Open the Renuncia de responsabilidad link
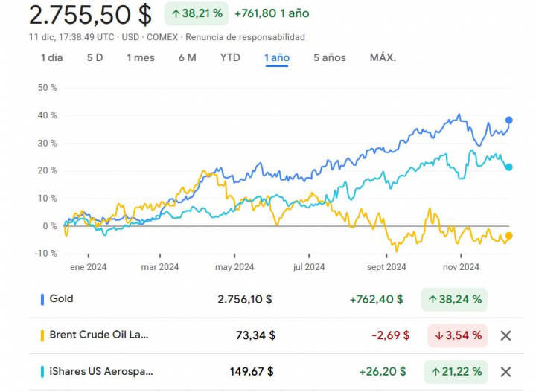The width and height of the screenshot is (536, 392). (x=245, y=37)
